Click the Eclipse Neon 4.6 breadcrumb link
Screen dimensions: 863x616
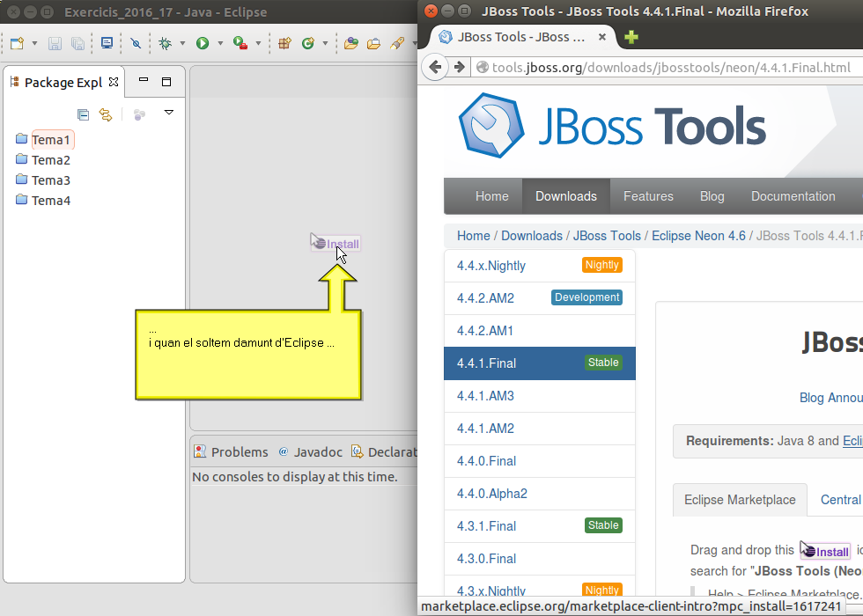pyautogui.click(x=698, y=236)
